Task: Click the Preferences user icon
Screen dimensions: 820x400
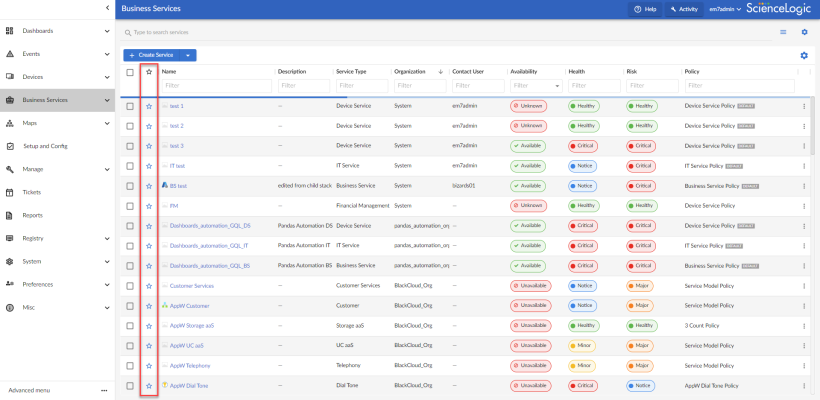Action: point(9,284)
